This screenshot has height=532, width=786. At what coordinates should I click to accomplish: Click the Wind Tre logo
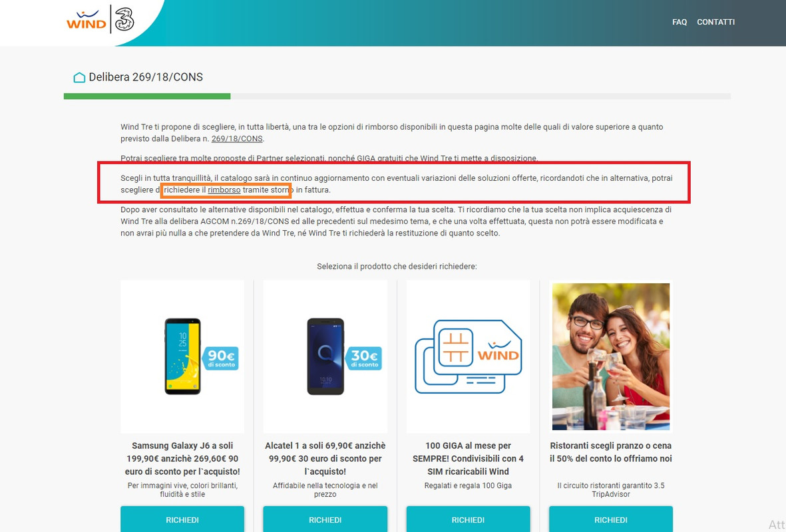100,19
